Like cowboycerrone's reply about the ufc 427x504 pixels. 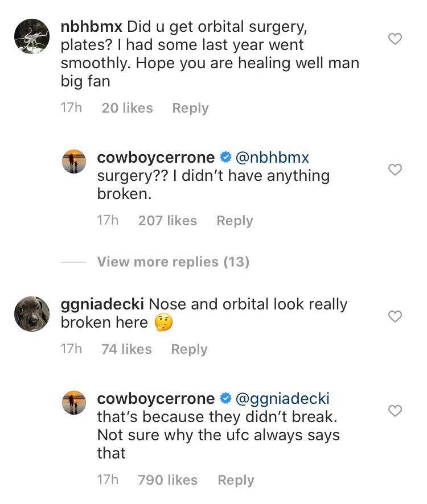point(395,411)
